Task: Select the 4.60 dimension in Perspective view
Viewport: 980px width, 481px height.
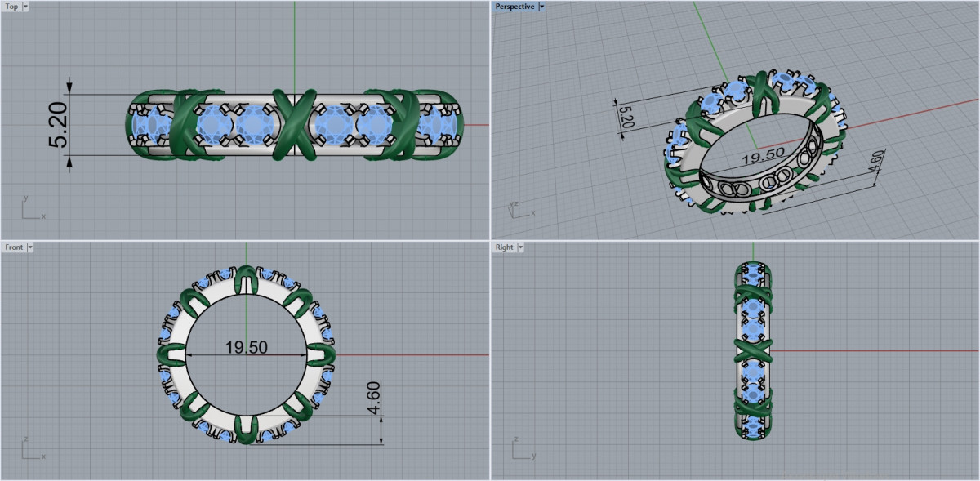Action: pyautogui.click(x=877, y=159)
